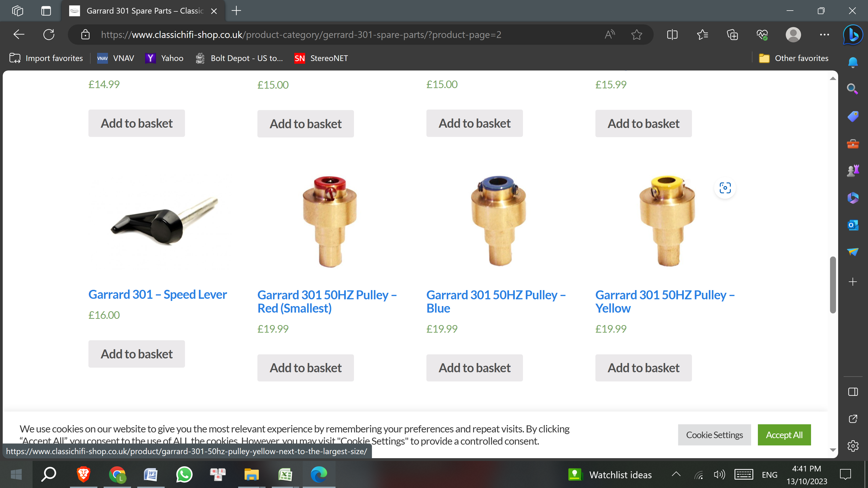Open the sidebar Outlook icon
868x488 pixels.
tap(853, 225)
